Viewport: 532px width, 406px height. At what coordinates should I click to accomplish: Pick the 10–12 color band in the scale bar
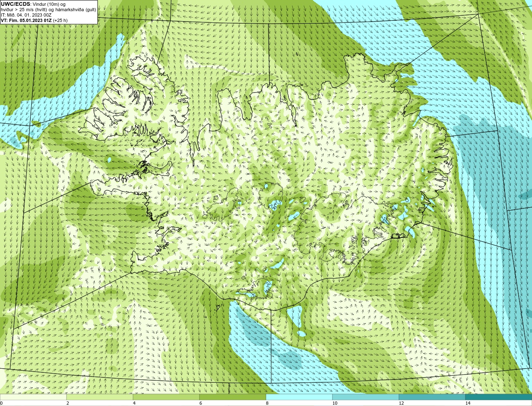[x=366, y=397]
